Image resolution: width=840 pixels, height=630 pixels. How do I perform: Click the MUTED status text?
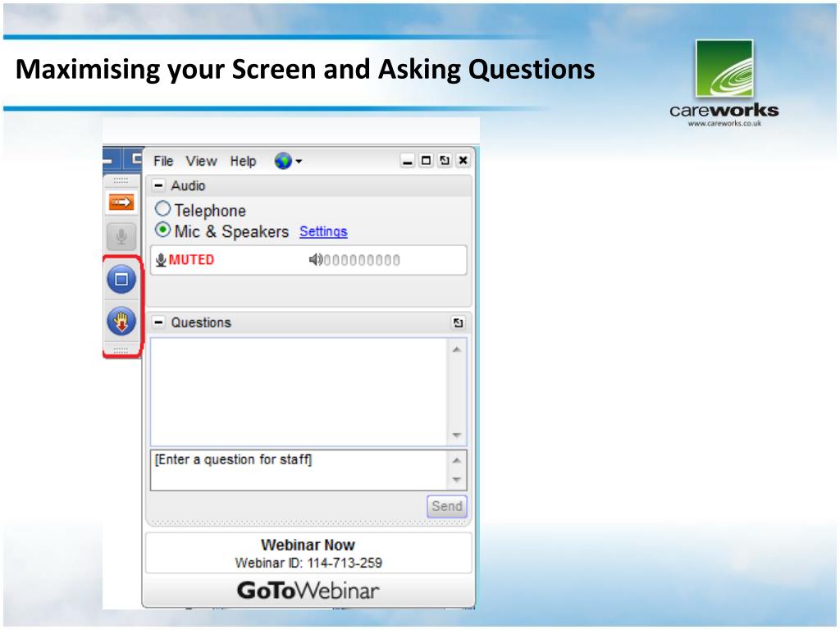tap(191, 260)
